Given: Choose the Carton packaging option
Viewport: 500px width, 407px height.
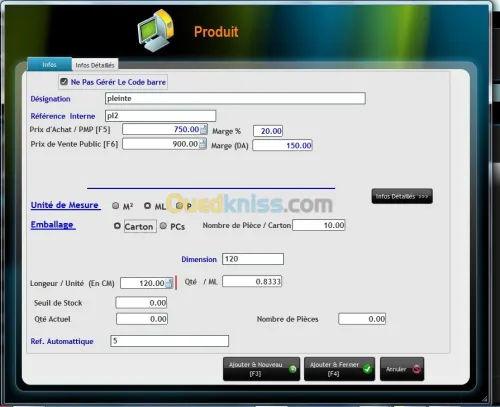Looking at the screenshot, I should [117, 226].
